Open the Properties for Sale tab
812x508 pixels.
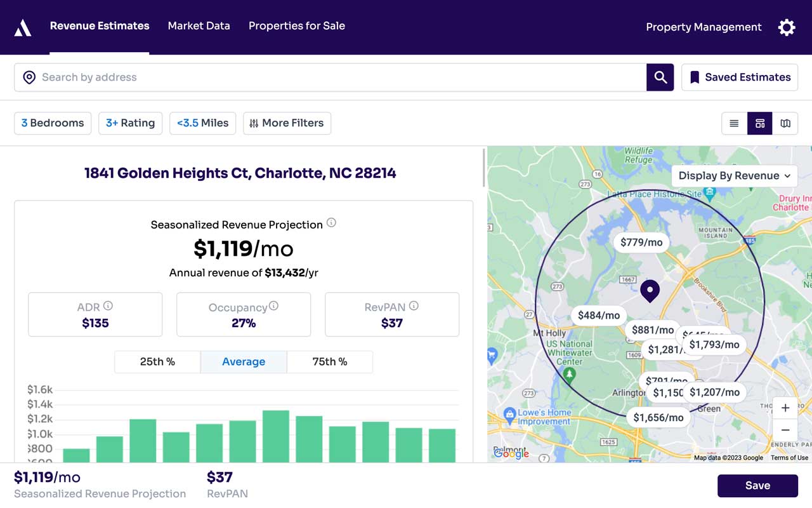296,26
